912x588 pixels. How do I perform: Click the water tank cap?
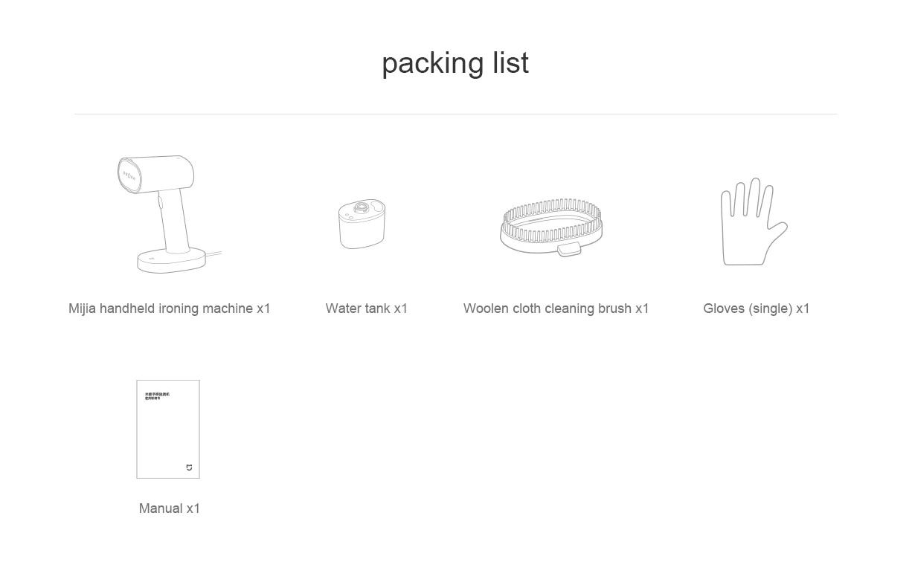(x=361, y=208)
